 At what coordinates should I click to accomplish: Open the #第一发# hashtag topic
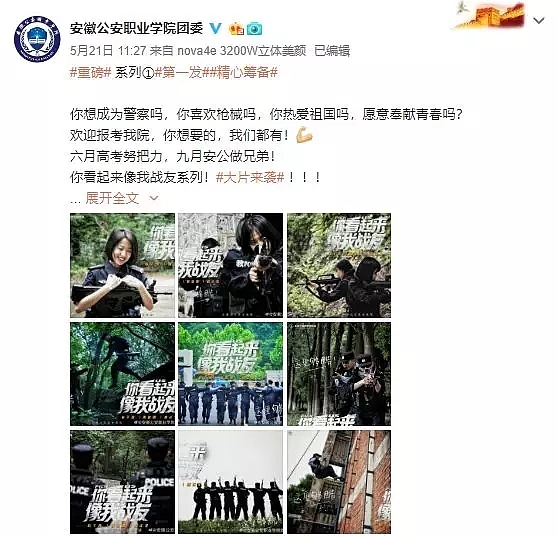(179, 73)
